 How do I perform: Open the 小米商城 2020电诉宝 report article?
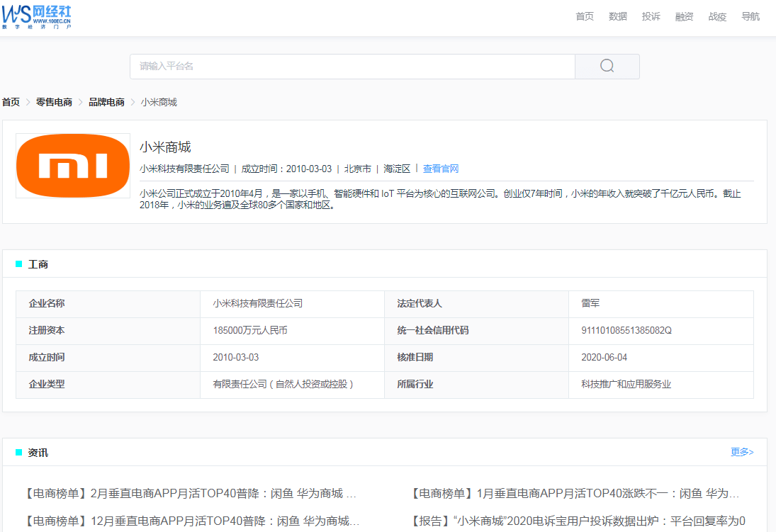pos(578,521)
